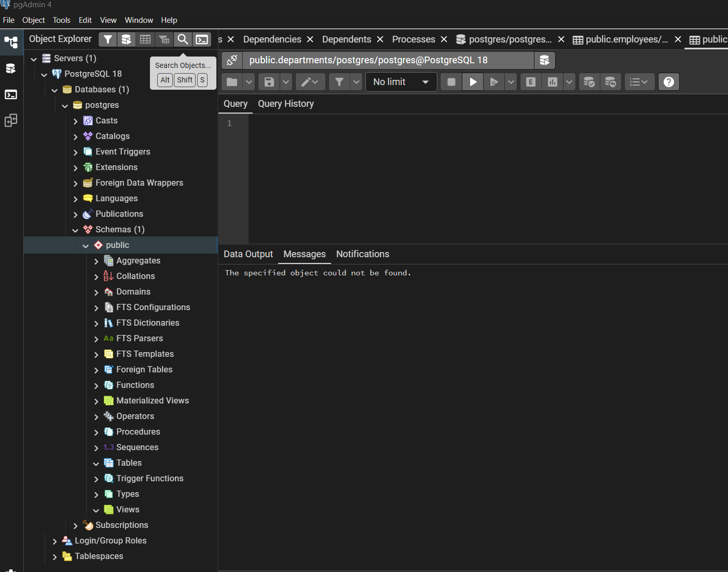Expand the Login/Group Roles node

click(x=54, y=541)
